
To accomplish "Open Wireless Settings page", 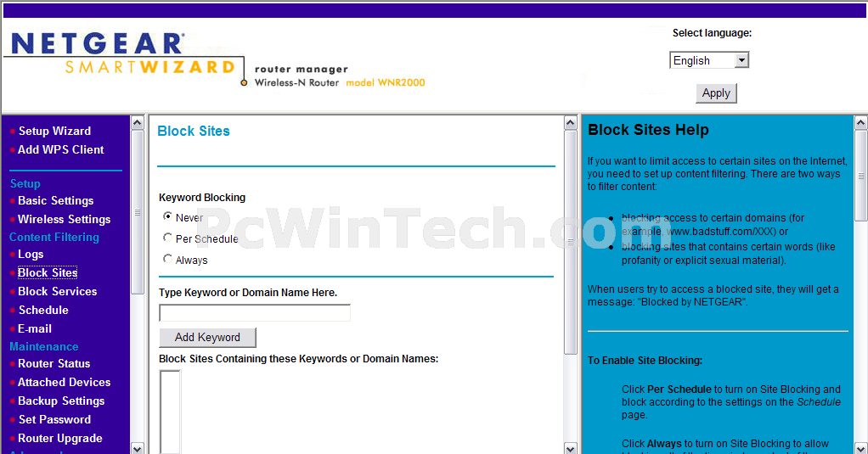I will (65, 220).
